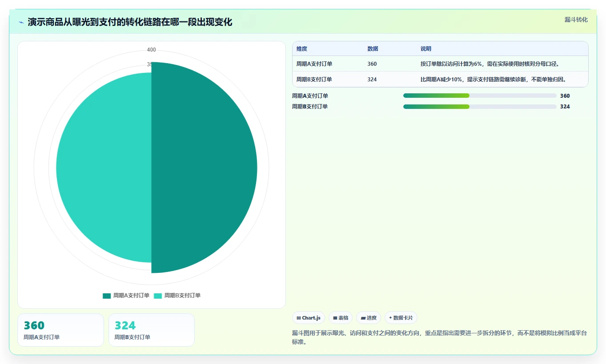Click the 漏斗转化 label in header
The image size is (606, 364).
[x=576, y=20]
